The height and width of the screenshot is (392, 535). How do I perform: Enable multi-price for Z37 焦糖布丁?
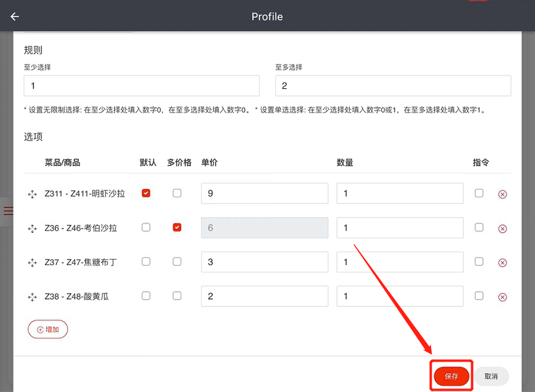click(177, 261)
